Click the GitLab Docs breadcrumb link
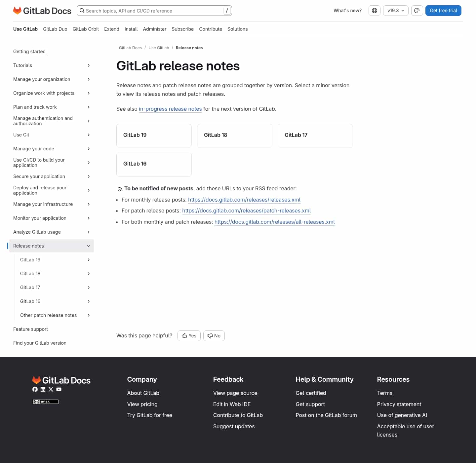This screenshot has height=463, width=476. tap(130, 48)
